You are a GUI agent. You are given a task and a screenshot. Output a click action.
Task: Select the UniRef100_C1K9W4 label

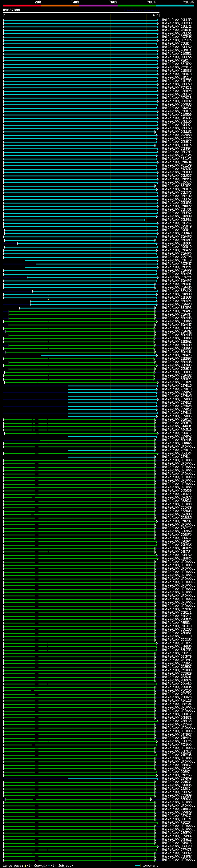[176, 243]
